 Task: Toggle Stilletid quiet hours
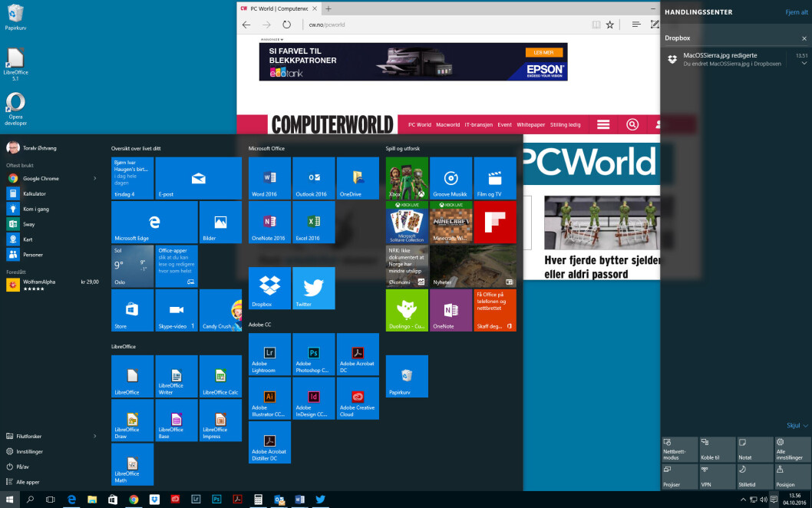pos(754,477)
